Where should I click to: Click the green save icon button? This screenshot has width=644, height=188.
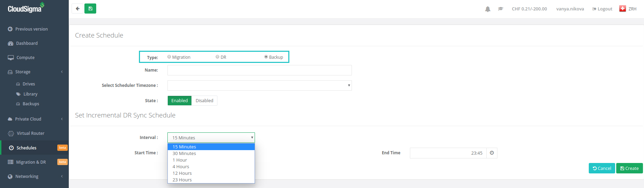point(90,9)
